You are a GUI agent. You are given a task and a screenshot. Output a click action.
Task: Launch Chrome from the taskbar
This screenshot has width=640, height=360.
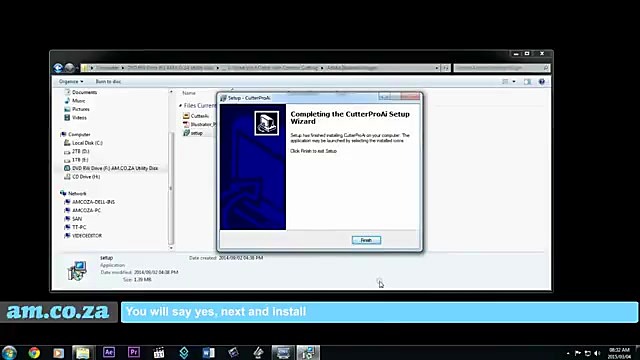pos(34,353)
